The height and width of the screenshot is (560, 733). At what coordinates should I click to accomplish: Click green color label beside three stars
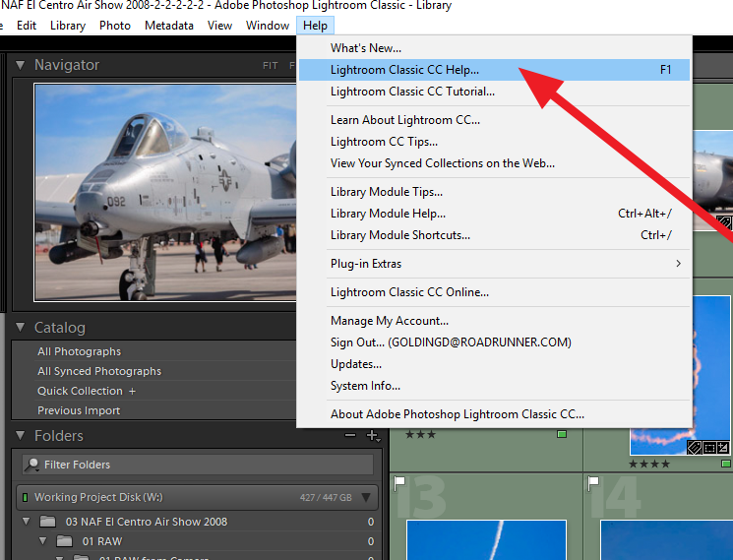coord(562,434)
